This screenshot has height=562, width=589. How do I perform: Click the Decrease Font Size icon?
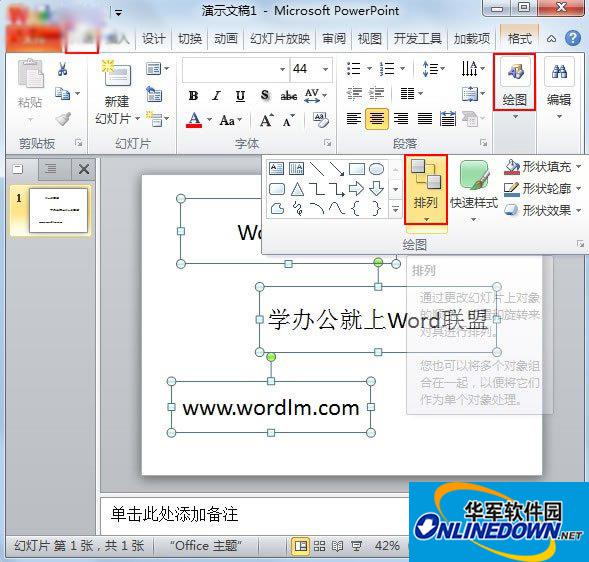(288, 121)
